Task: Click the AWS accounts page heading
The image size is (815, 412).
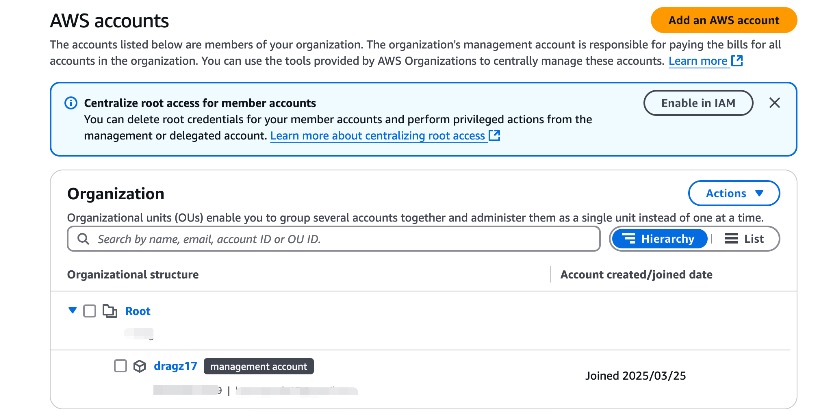Action: [x=109, y=21]
